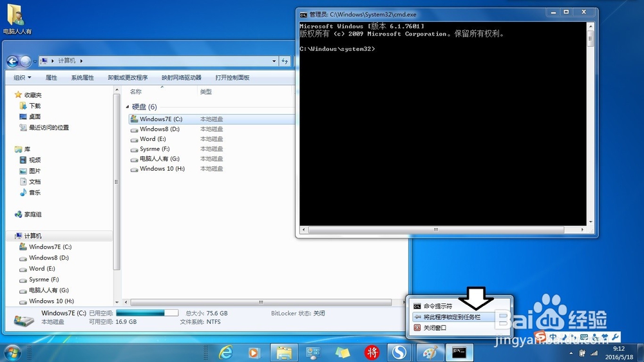The width and height of the screenshot is (644, 362).
Task: Click 打开控制面板 in the toolbar
Action: tap(232, 78)
